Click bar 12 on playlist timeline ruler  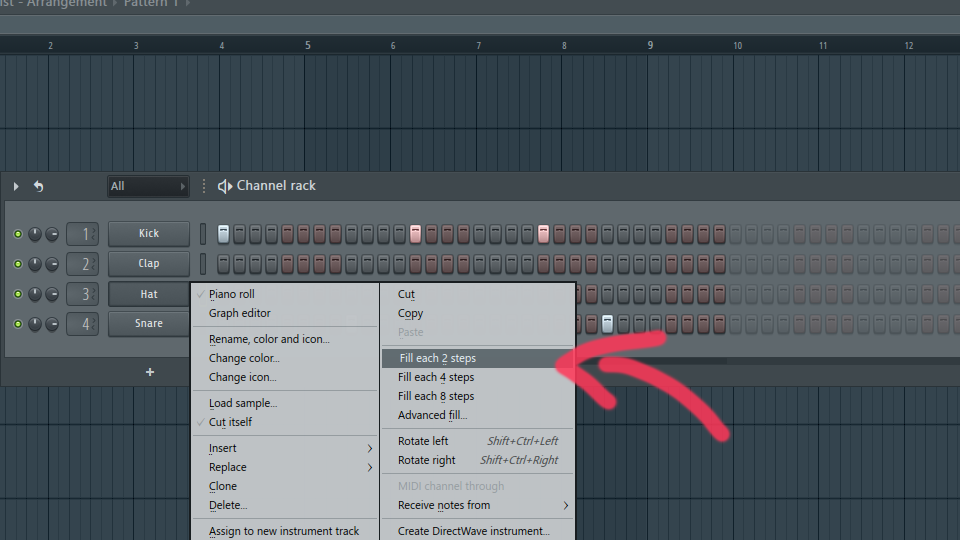909,45
